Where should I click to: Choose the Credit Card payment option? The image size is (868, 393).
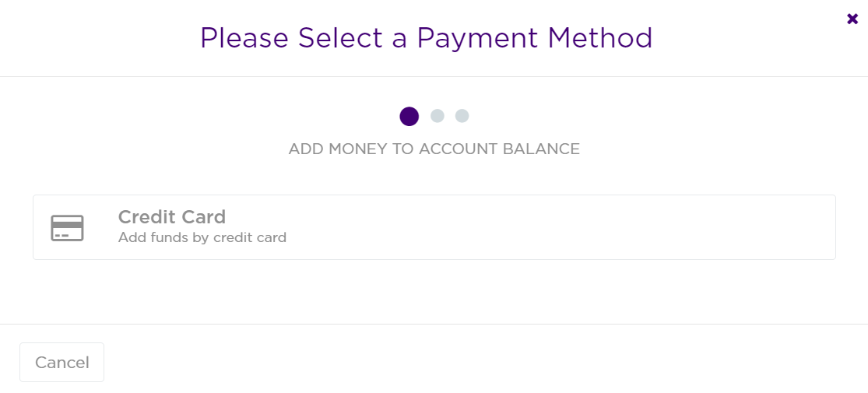434,227
